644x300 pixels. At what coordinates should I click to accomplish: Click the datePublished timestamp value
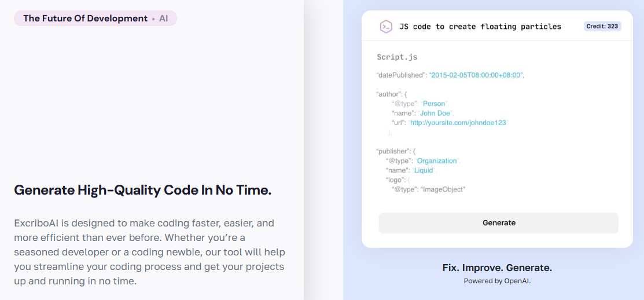pyautogui.click(x=476, y=75)
